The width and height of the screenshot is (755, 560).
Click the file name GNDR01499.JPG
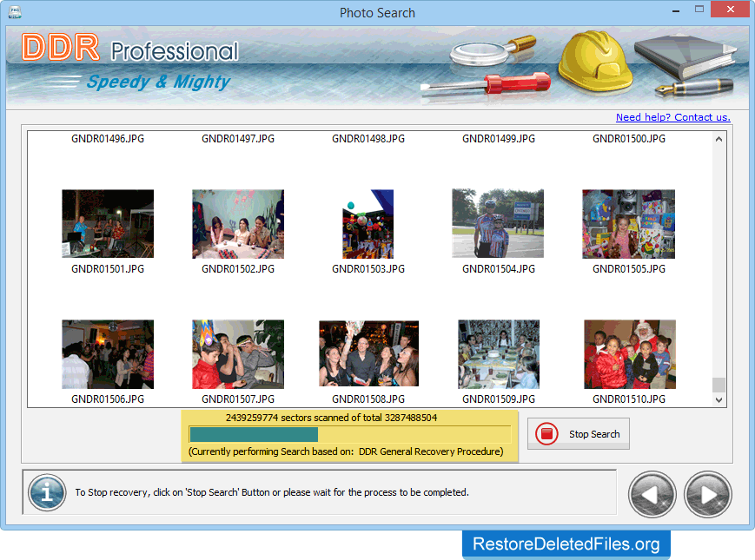point(499,139)
